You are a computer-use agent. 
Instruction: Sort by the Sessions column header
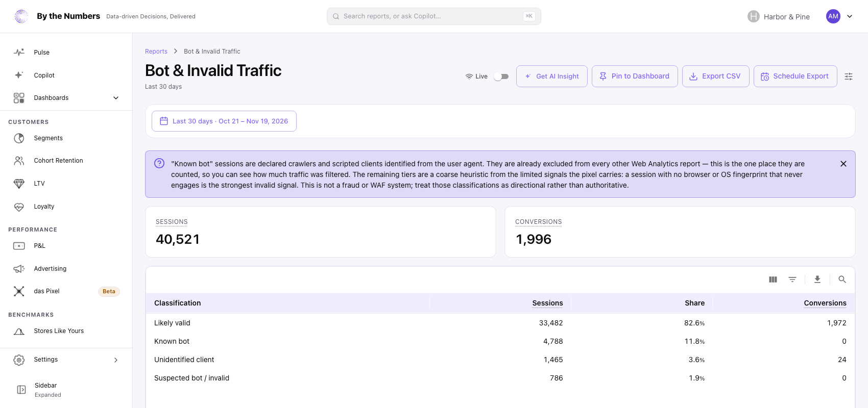click(547, 303)
